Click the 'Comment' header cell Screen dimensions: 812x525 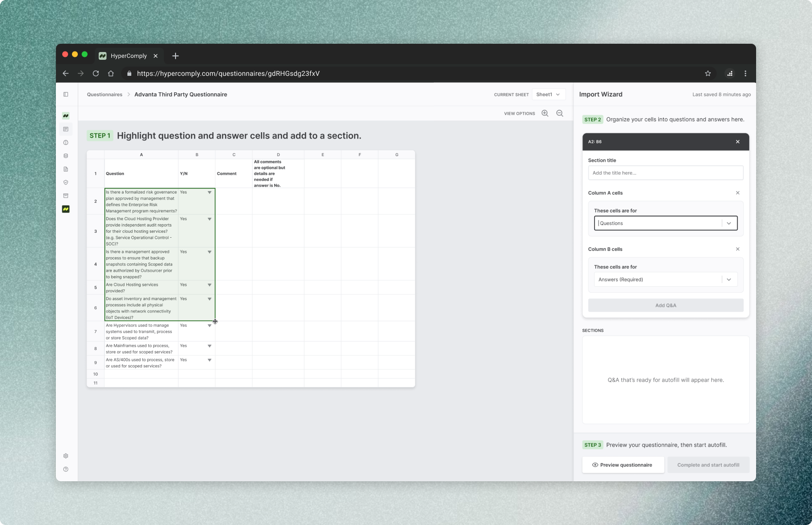234,174
